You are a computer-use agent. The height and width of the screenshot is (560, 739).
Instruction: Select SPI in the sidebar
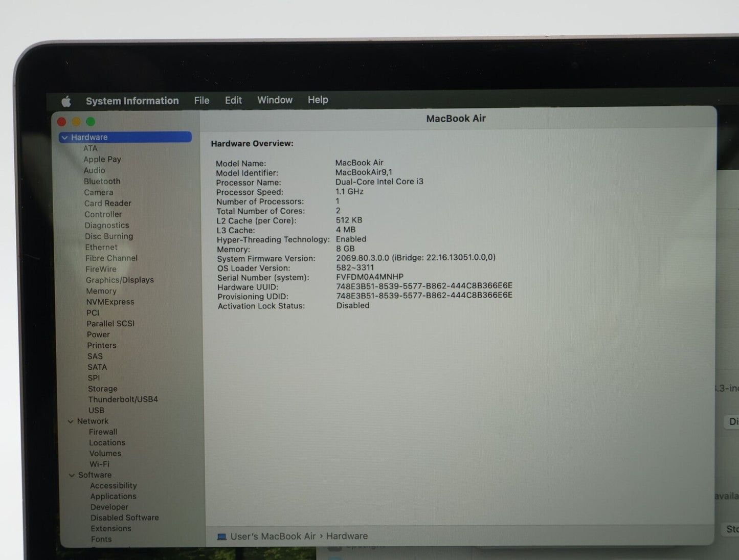pyautogui.click(x=94, y=377)
